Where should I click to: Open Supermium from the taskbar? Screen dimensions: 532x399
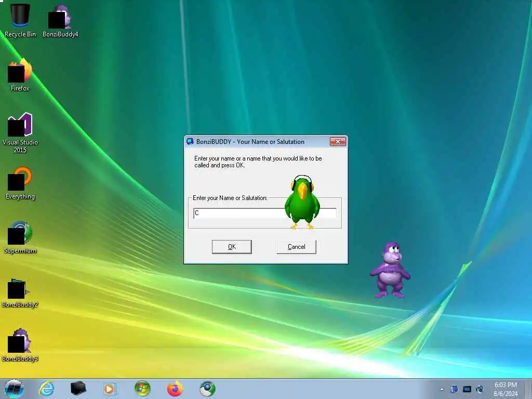(207, 389)
